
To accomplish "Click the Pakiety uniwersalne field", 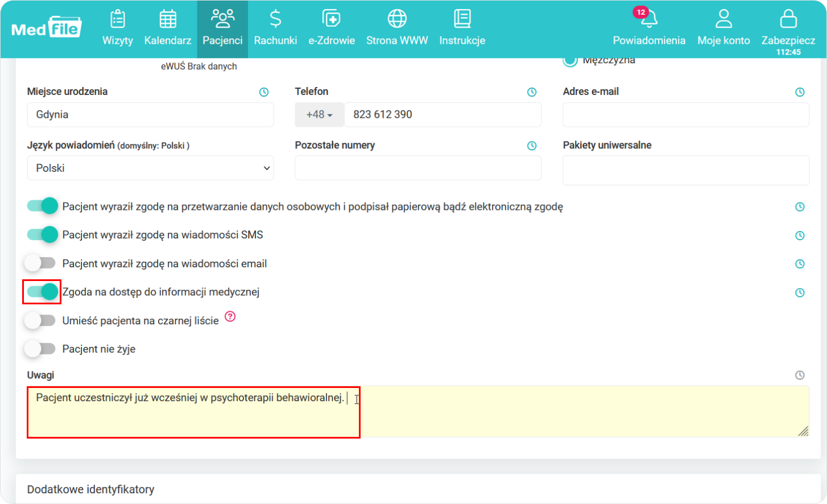I will click(x=686, y=170).
